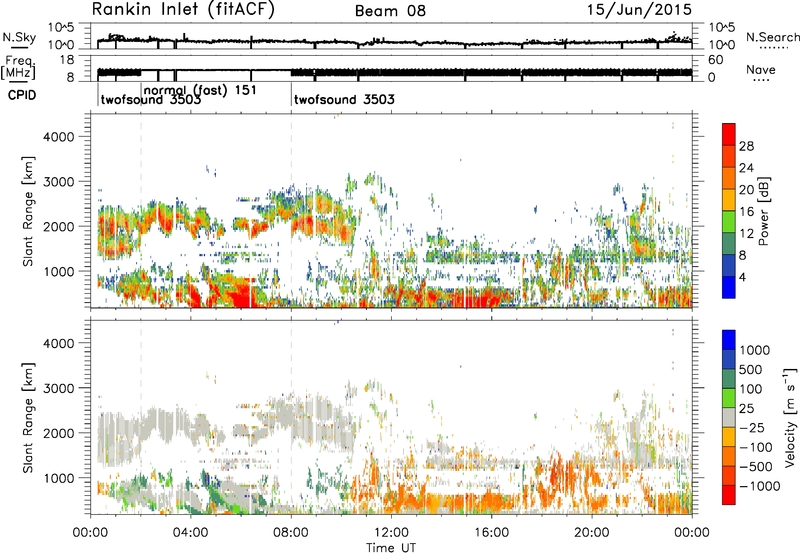Click the '16:00' time axis tick
Screen dimensions: 800x554
click(491, 533)
